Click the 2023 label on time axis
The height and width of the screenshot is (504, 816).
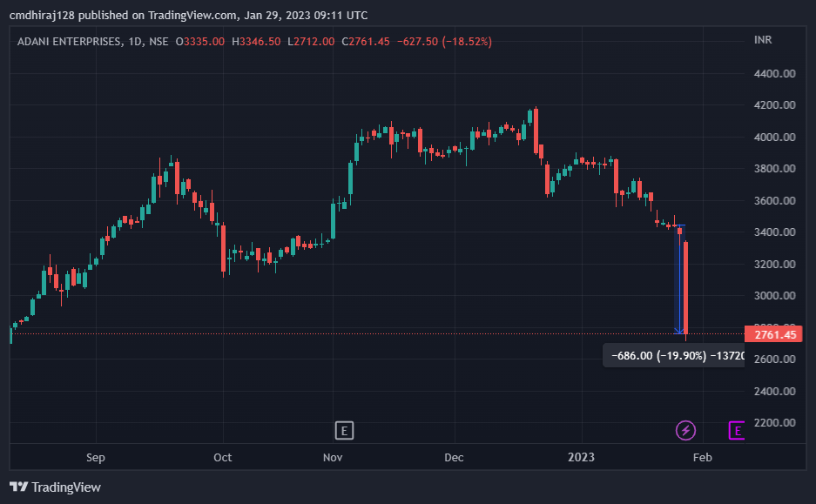click(x=581, y=457)
